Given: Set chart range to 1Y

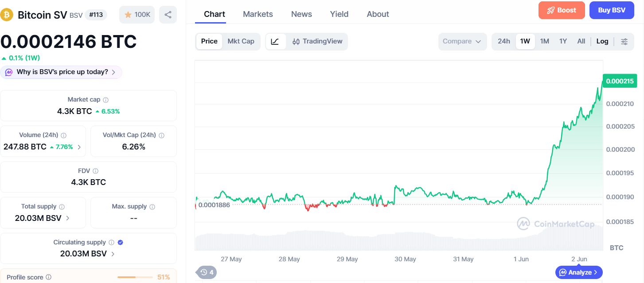Looking at the screenshot, I should (x=563, y=41).
